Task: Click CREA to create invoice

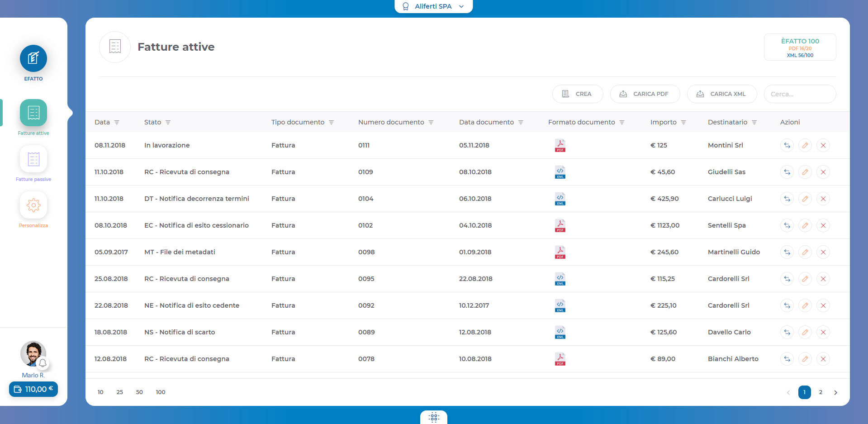Action: click(x=578, y=94)
